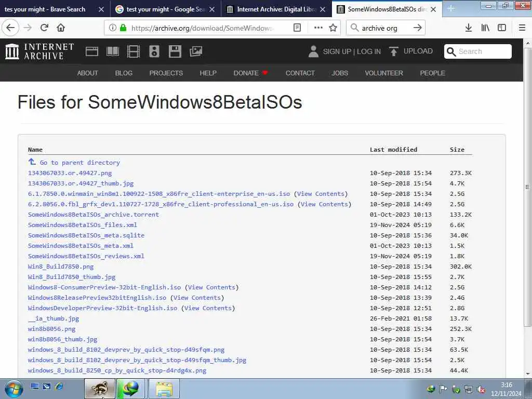Go to the browser Home page
The width and height of the screenshot is (532, 399).
coord(61,28)
